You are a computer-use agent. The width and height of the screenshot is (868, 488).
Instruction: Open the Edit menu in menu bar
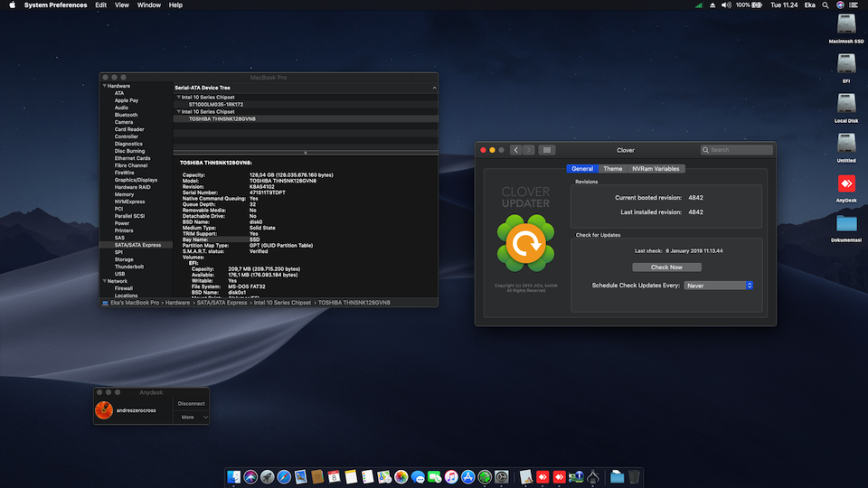pyautogui.click(x=100, y=5)
